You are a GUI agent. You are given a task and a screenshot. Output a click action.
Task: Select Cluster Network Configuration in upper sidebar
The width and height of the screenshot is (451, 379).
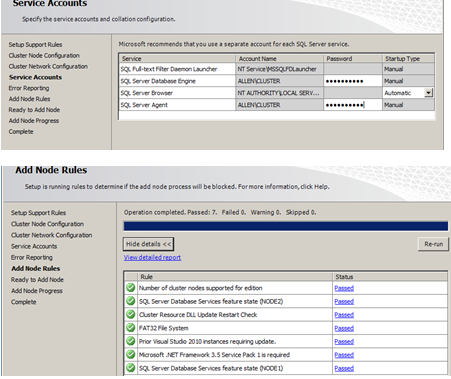pyautogui.click(x=48, y=66)
